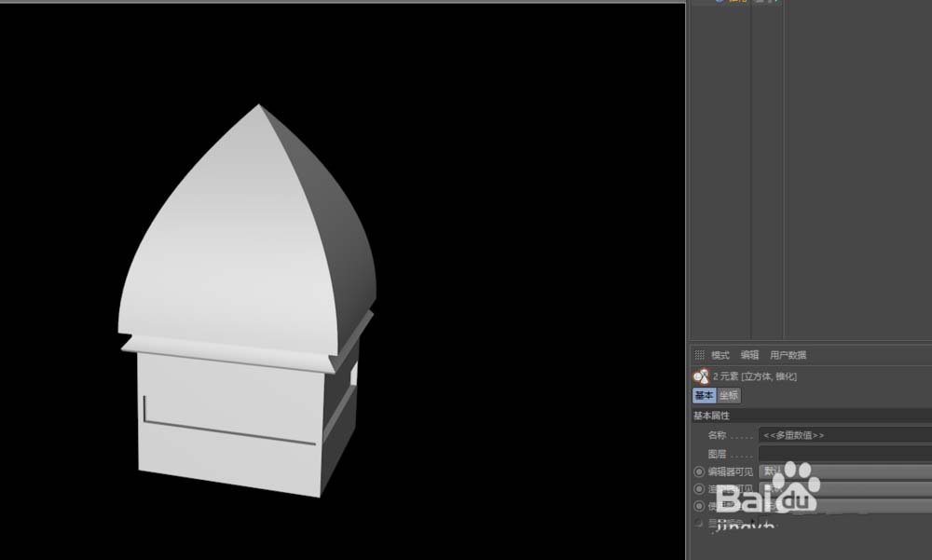Switch to the 基本 tab
932x560 pixels.
704,396
